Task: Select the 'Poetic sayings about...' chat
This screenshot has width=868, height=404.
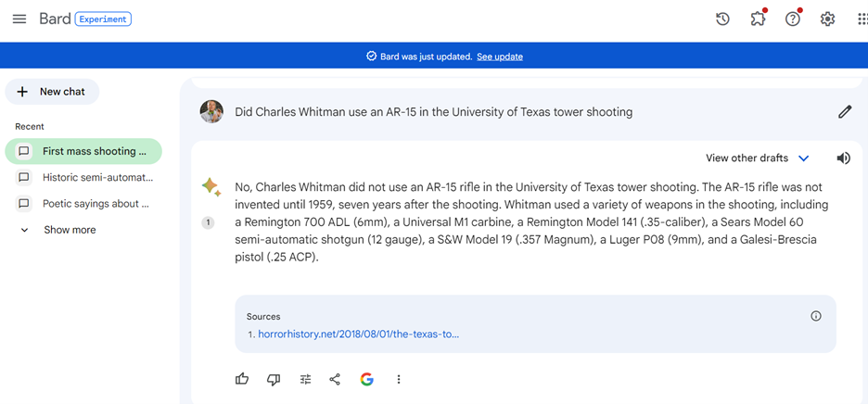Action: click(x=96, y=203)
